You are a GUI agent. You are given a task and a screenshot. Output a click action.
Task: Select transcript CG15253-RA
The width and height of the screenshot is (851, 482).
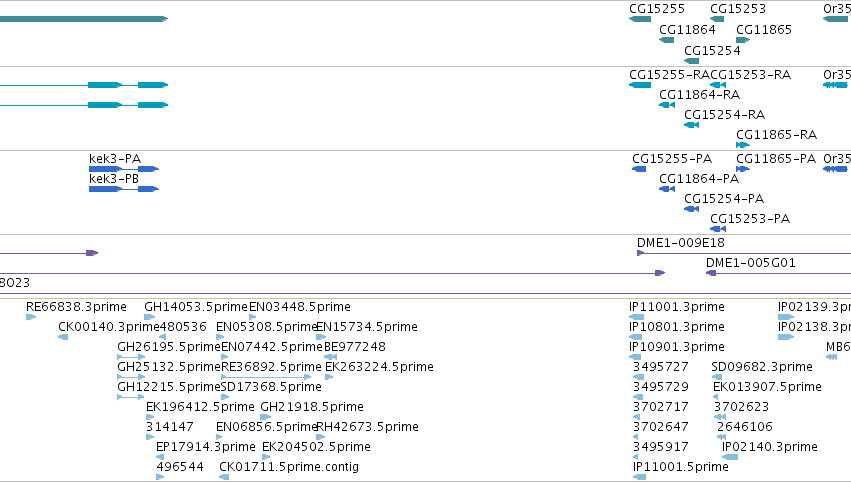(751, 74)
